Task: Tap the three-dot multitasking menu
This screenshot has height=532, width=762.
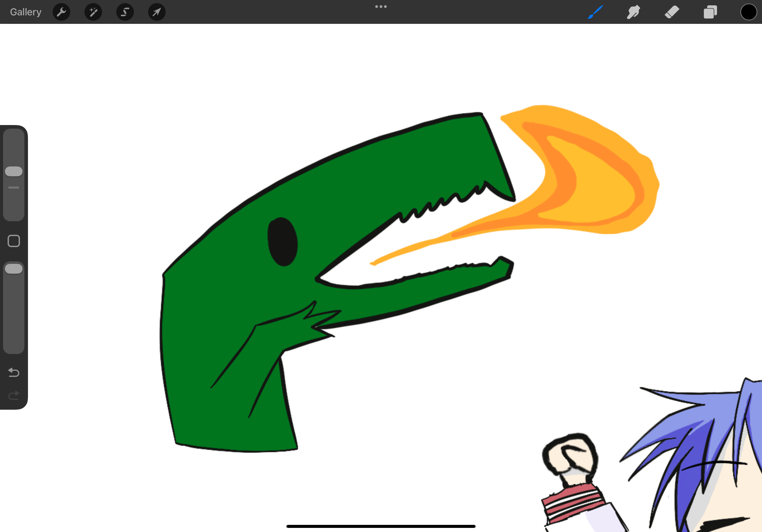Action: (381, 7)
